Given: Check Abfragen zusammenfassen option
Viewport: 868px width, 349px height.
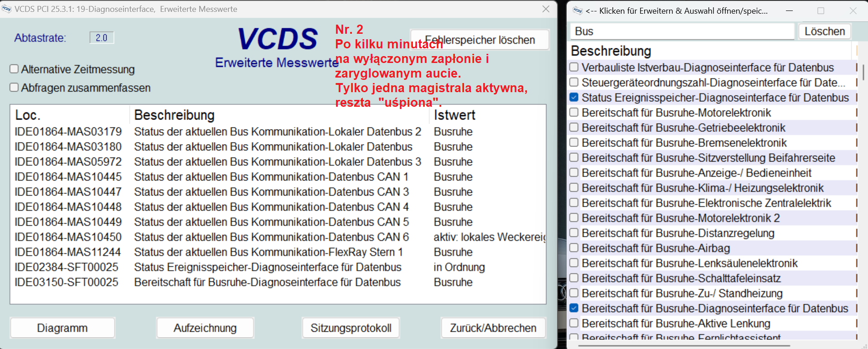Looking at the screenshot, I should 14,87.
